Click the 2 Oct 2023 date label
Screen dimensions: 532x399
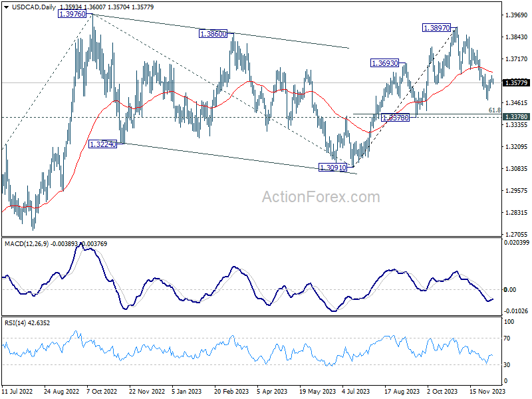pos(442,391)
